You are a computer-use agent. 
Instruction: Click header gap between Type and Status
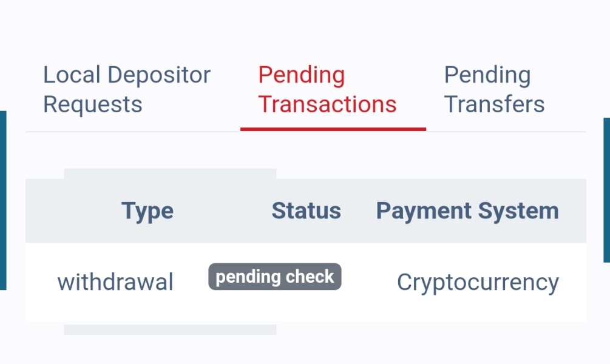click(222, 211)
